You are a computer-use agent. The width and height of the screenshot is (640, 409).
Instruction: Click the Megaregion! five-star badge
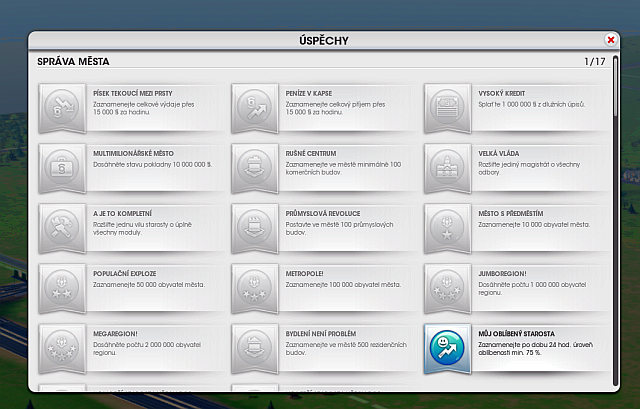coord(62,348)
